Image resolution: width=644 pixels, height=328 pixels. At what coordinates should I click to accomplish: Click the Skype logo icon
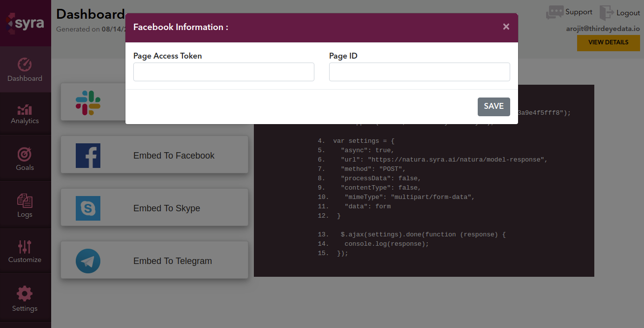pyautogui.click(x=88, y=208)
